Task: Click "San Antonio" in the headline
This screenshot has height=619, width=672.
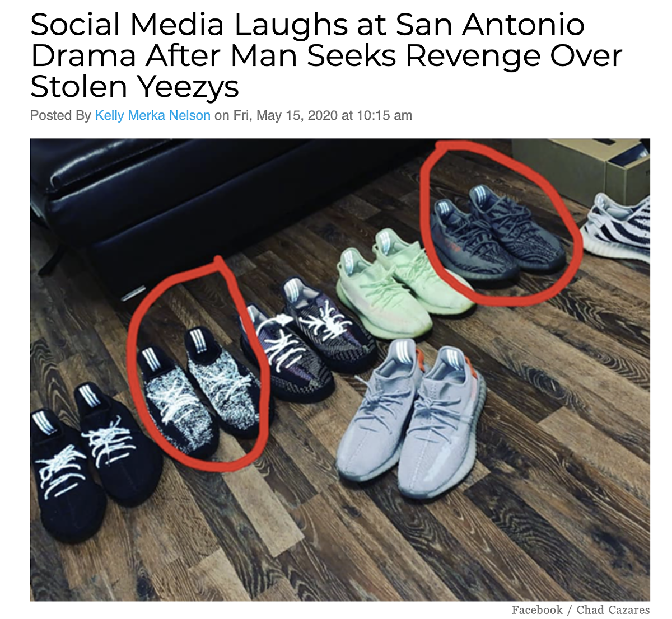Action: [490, 25]
